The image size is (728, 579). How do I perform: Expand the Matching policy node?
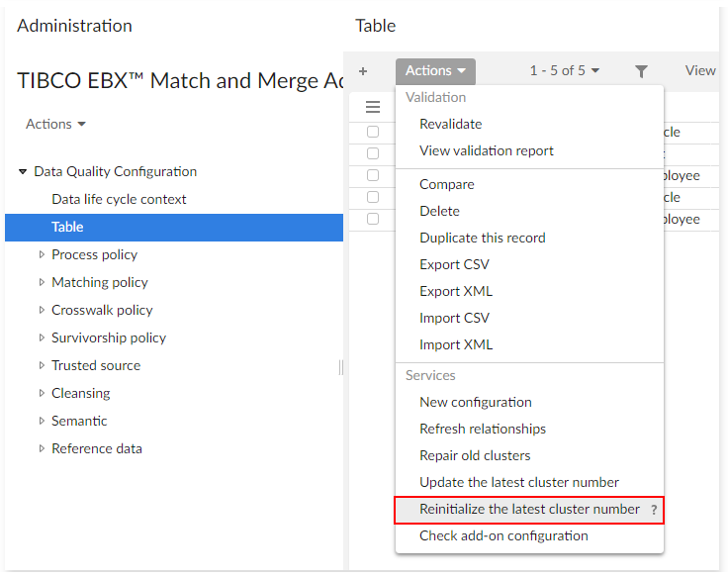(x=42, y=282)
